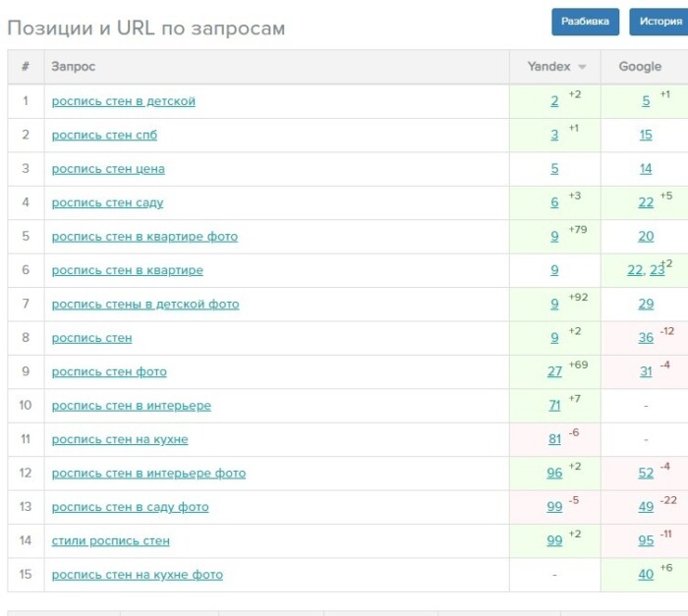This screenshot has width=688, height=616.
Task: Select the 'роспись стен саду' query
Action: pyautogui.click(x=107, y=202)
